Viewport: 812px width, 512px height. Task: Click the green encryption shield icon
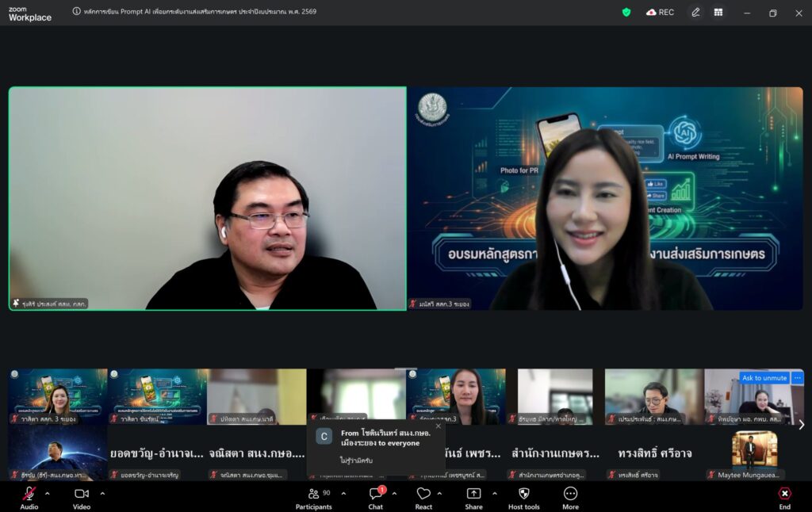[626, 12]
